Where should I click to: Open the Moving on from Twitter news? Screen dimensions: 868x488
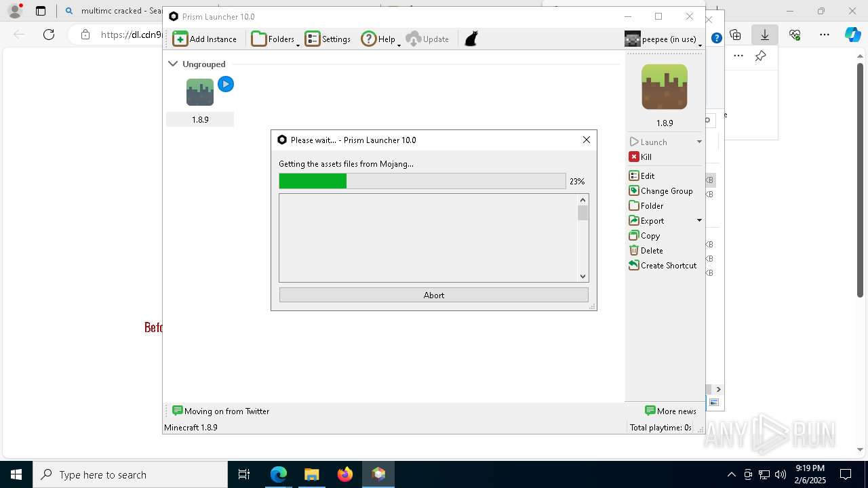coord(221,411)
